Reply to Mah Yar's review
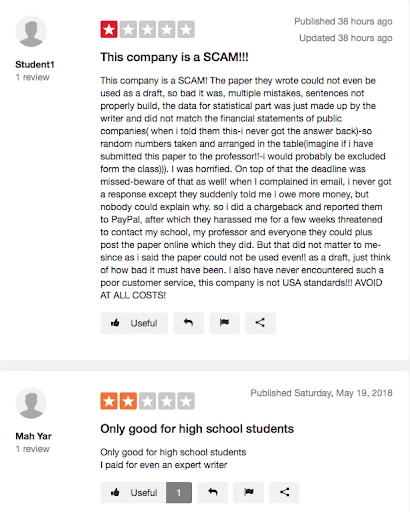410x512 pixels. click(213, 492)
